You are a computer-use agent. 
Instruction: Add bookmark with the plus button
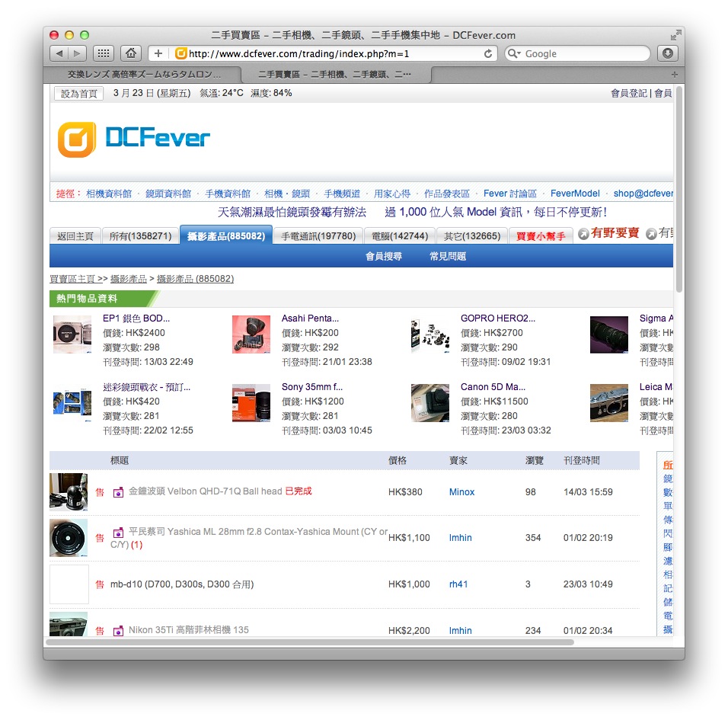tap(158, 53)
